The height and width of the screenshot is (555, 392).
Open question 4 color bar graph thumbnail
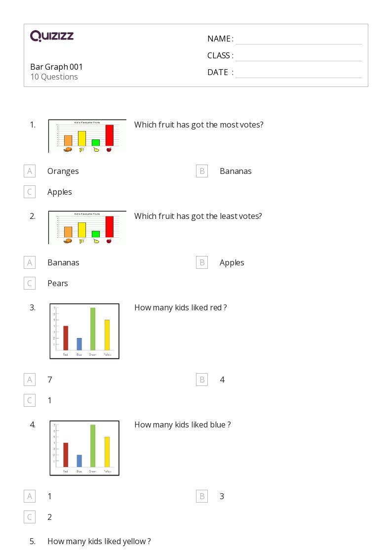click(x=84, y=448)
